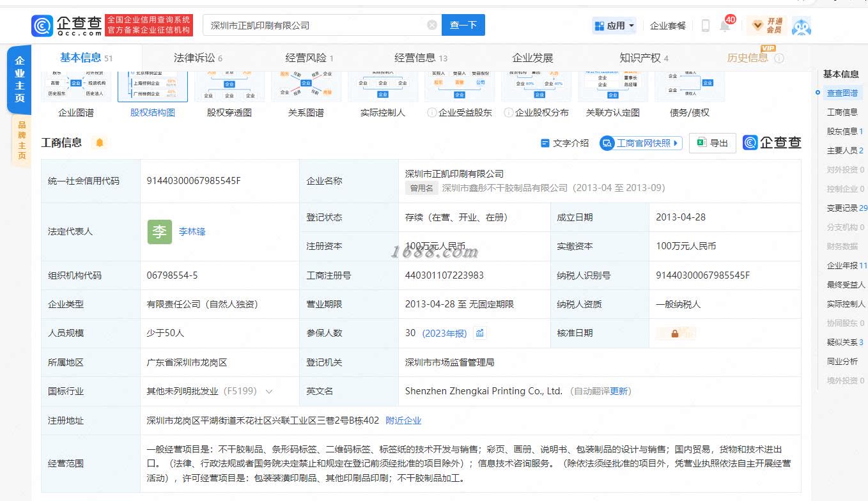868x501 pixels.
Task: Jump to 企业年报 in the right sidebar
Action: click(847, 266)
